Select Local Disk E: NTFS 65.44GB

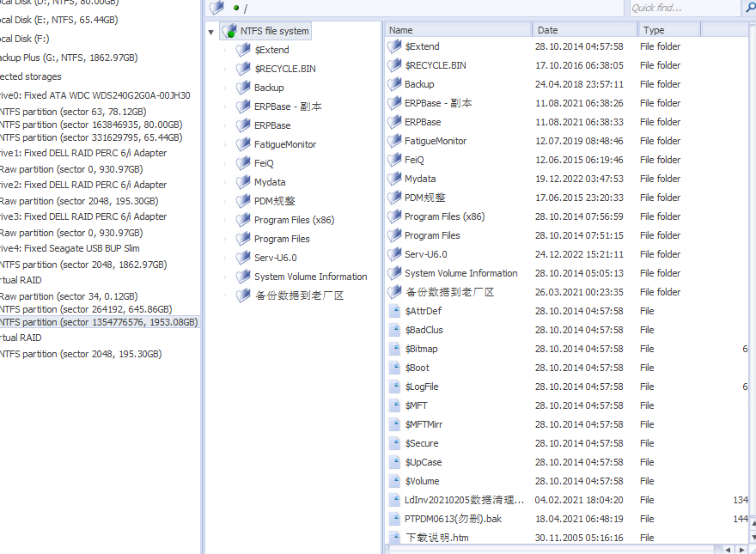click(x=58, y=20)
